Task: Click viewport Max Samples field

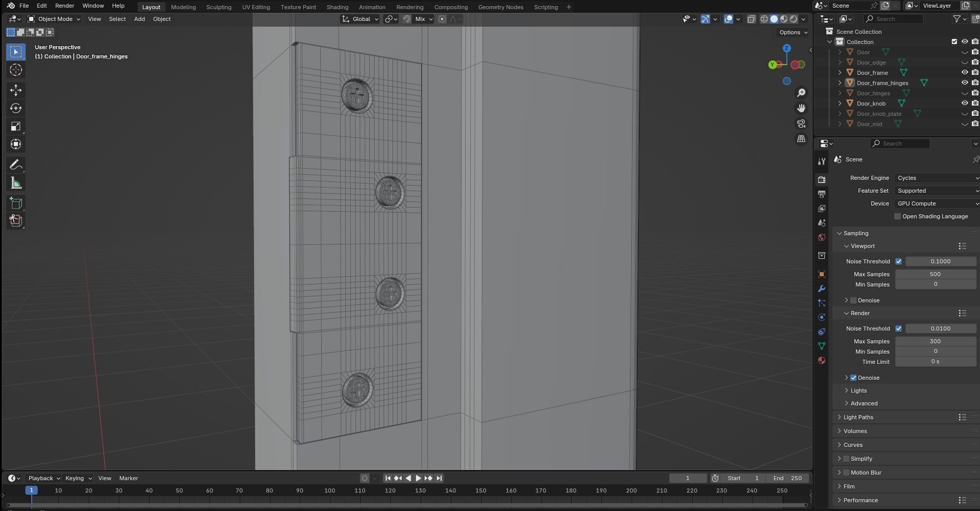Action: click(x=935, y=274)
